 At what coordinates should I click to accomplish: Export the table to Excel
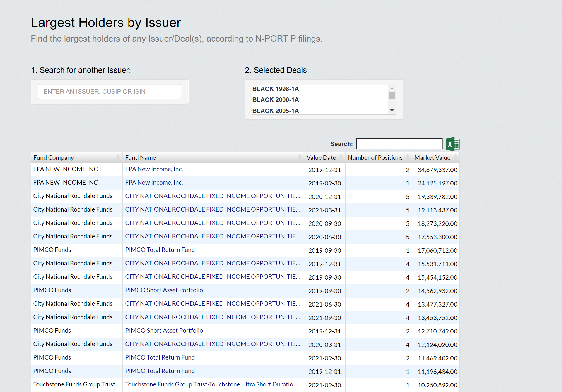(x=453, y=144)
